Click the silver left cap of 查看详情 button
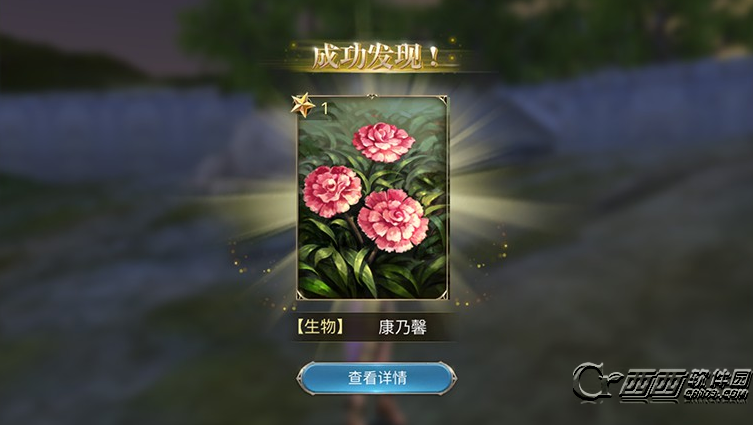Viewport: 753px width, 425px height. coord(303,378)
